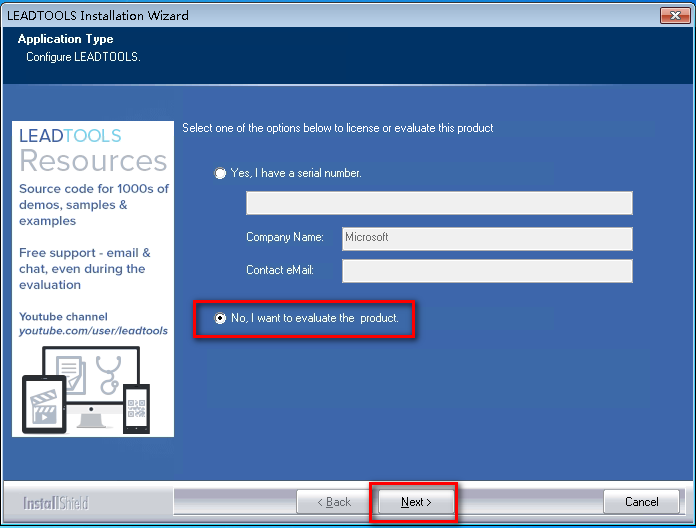Click the 'LEADTOOLS Installation Wizard' title bar text
Viewport: 696px width, 528px height.
click(x=98, y=16)
